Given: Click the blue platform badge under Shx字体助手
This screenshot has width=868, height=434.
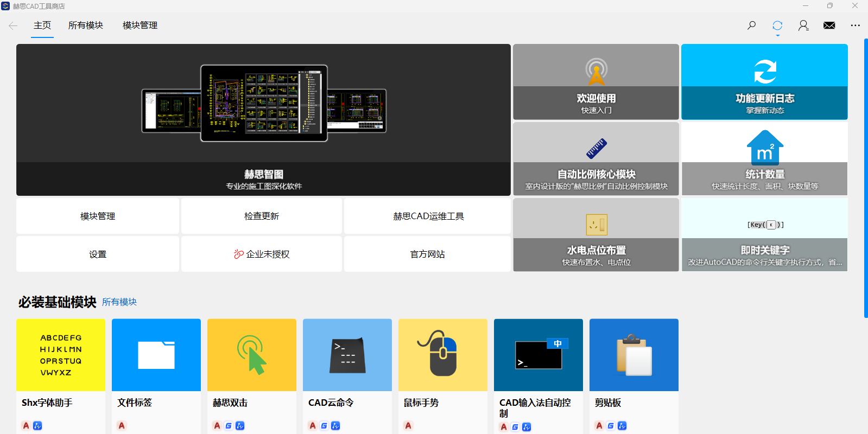Looking at the screenshot, I should (37, 426).
